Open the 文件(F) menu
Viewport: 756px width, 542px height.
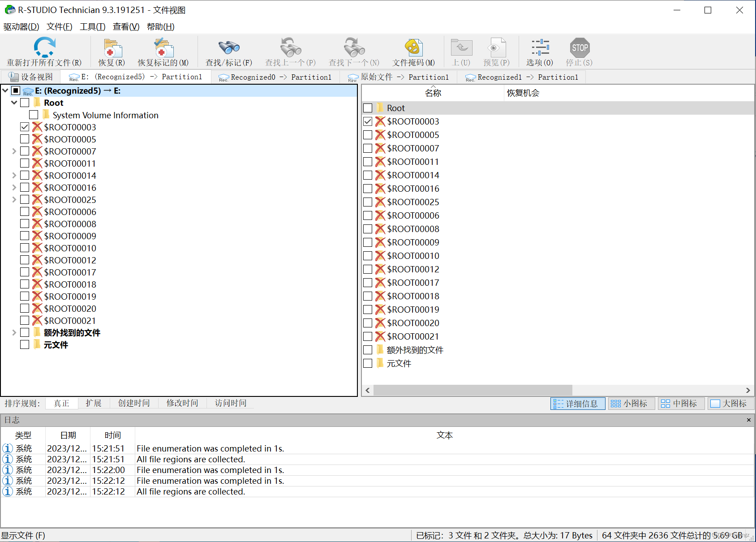click(59, 27)
